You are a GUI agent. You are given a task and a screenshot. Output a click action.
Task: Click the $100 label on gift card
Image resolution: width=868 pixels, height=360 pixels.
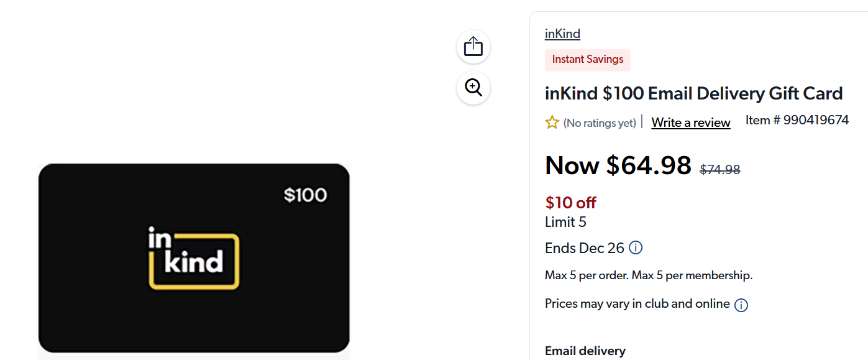[305, 195]
